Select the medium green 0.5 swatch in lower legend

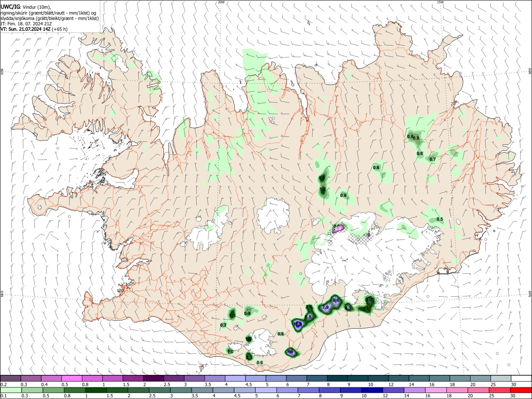(53, 390)
